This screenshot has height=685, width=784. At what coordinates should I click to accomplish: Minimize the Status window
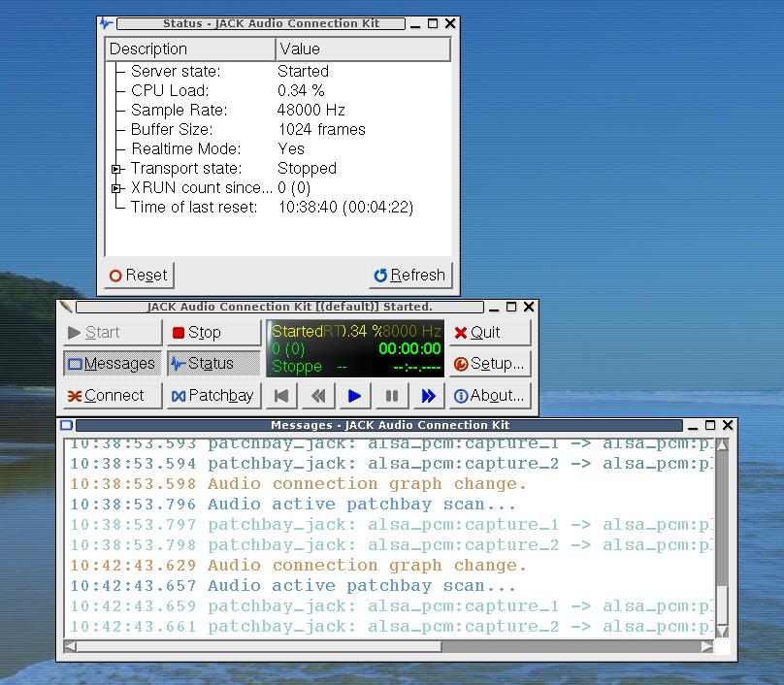coord(415,23)
